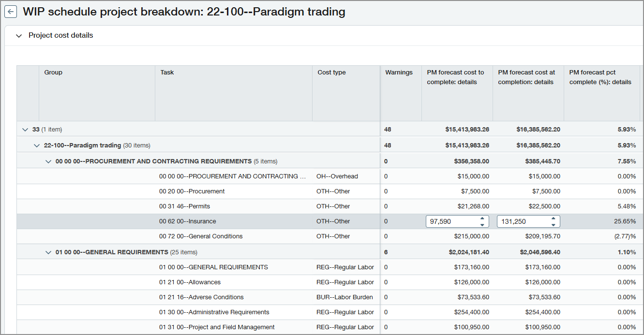This screenshot has height=335, width=644.
Task: Select the 01 21 00--Allowances task
Action: (190, 282)
